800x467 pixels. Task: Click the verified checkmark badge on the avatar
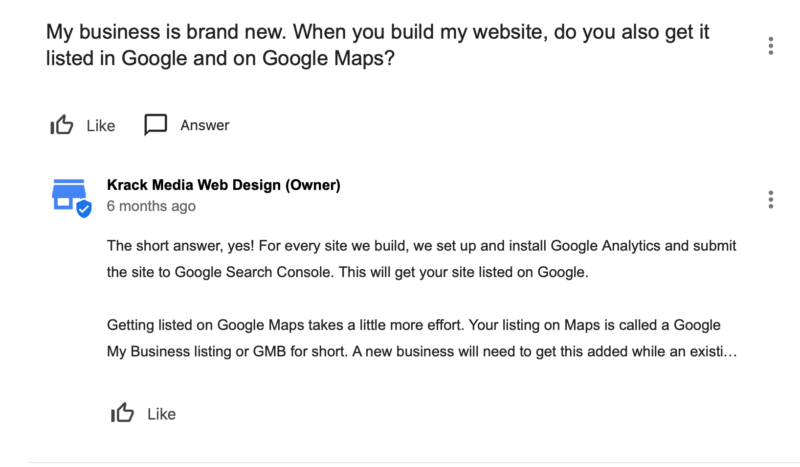(84, 209)
